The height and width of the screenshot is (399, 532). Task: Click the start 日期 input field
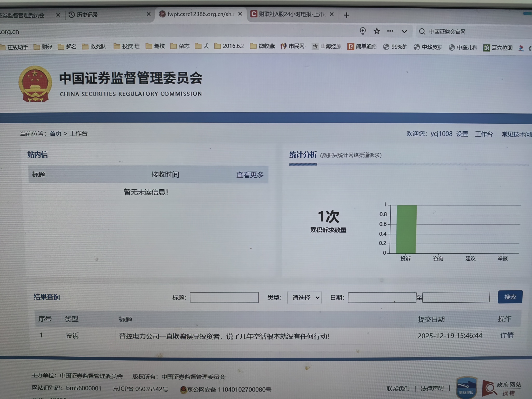(382, 297)
